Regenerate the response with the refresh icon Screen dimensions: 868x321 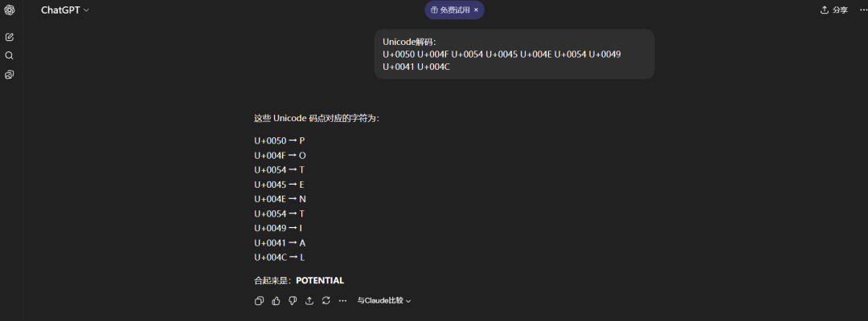[x=325, y=301]
